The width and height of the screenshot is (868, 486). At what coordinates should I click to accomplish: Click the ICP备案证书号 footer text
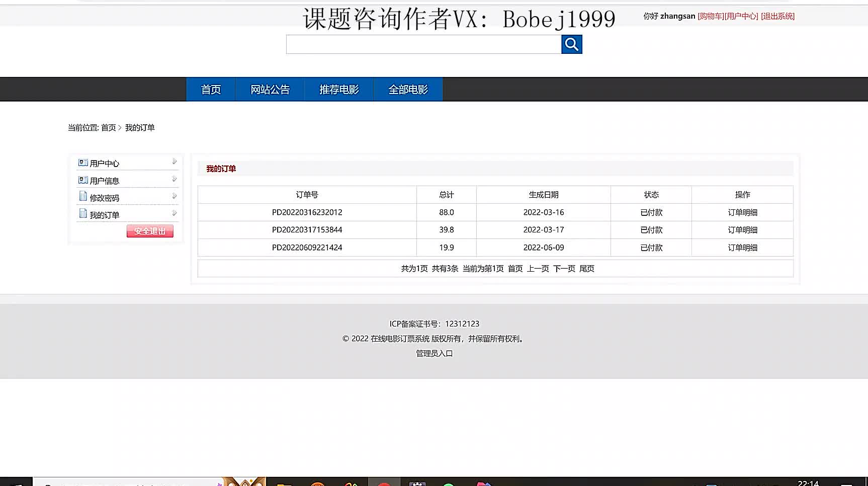434,324
